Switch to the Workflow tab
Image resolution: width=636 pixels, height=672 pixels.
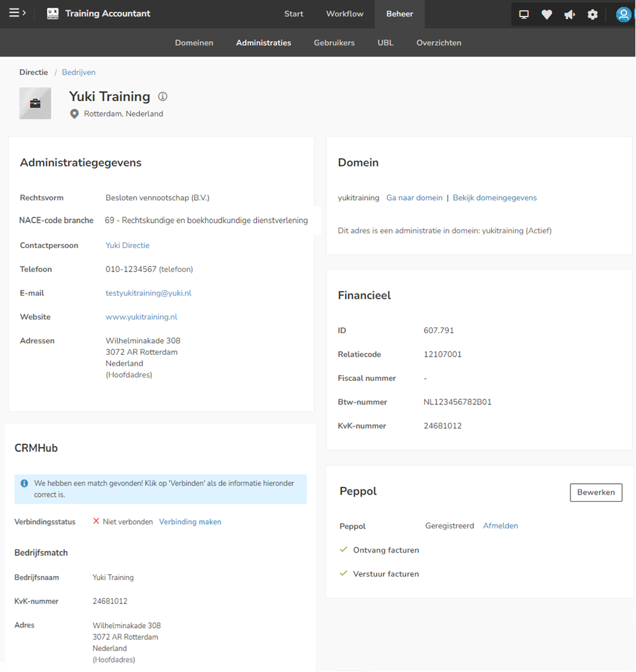click(345, 14)
